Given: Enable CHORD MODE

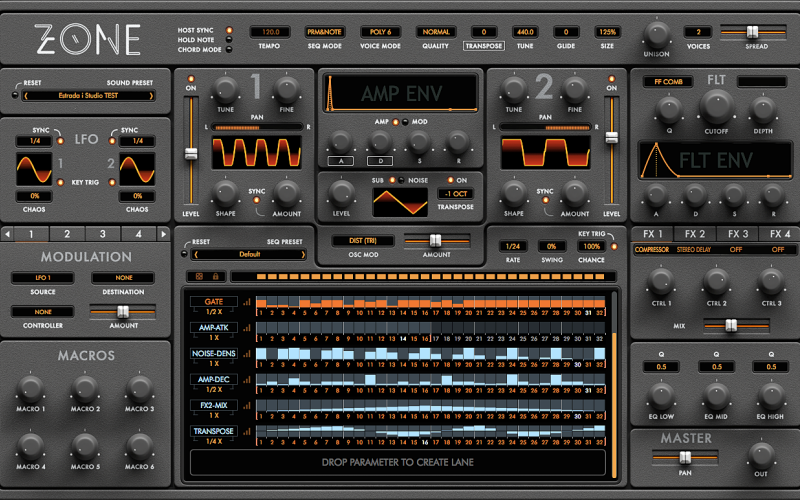Looking at the screenshot, I should tap(229, 49).
